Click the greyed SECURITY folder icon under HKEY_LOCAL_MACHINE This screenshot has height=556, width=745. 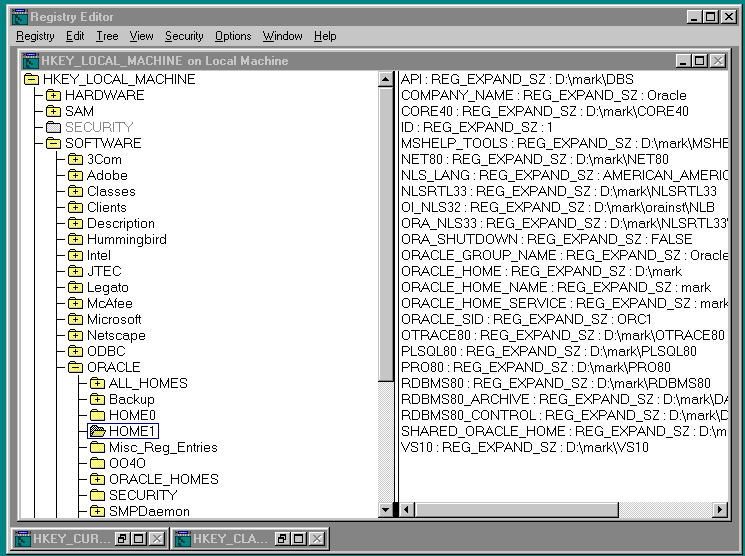point(53,127)
